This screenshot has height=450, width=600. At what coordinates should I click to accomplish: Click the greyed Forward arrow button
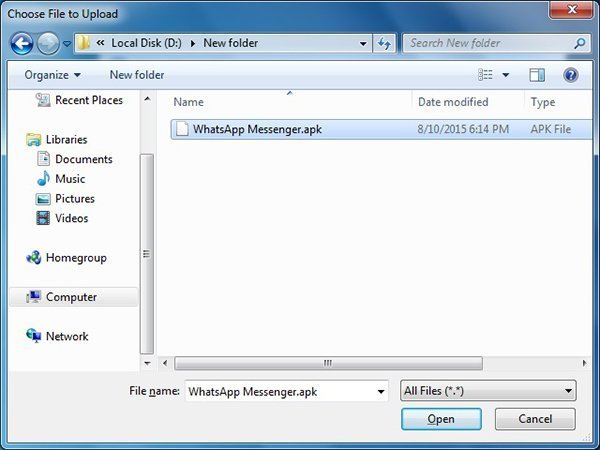[x=48, y=44]
